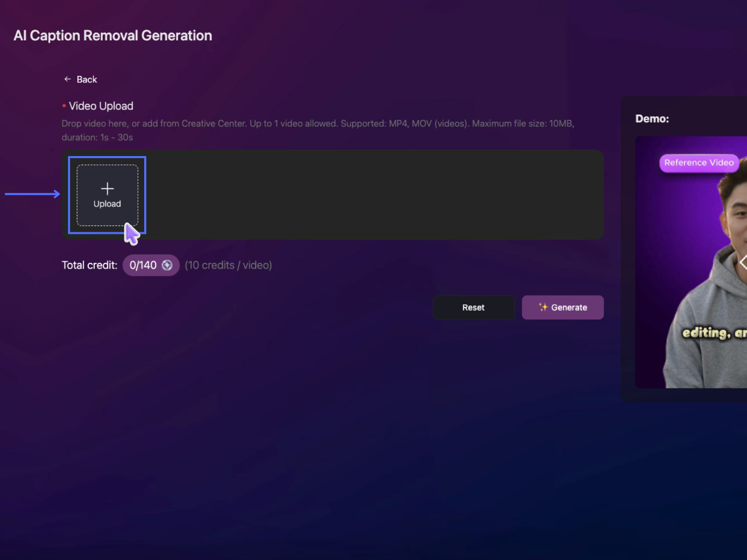Screen dimensions: 747x560
Task: Click the '(10 credits / video)' note
Action: coord(228,265)
